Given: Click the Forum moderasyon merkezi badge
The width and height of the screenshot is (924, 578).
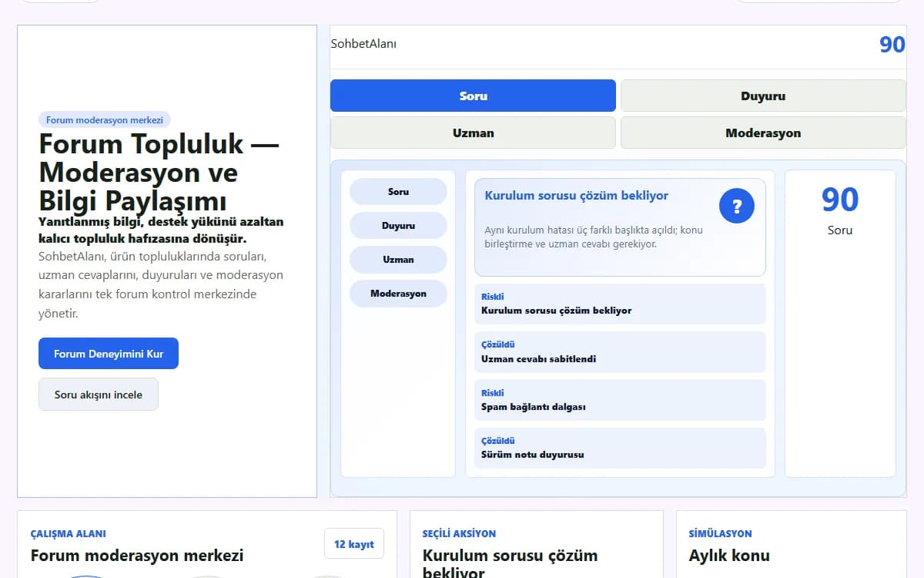Looking at the screenshot, I should click(x=105, y=120).
